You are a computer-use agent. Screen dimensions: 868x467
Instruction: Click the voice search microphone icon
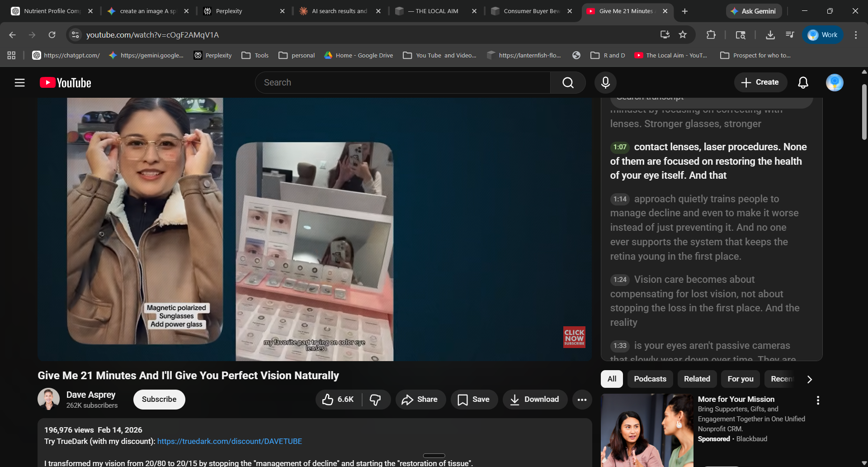pyautogui.click(x=605, y=83)
